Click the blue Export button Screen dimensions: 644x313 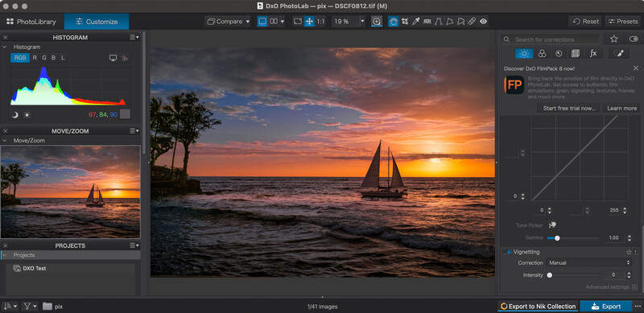(606, 307)
